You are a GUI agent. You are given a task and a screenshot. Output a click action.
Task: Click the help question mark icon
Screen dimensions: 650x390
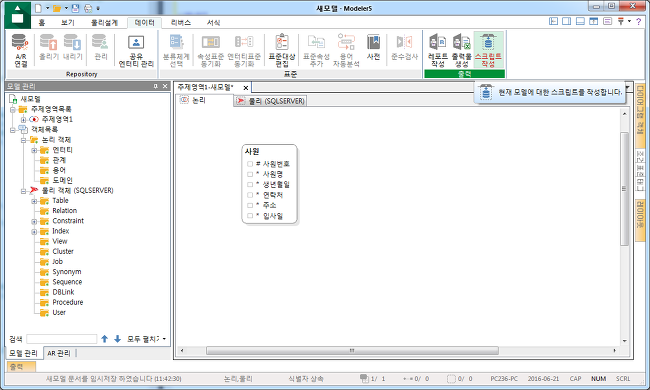coord(639,21)
